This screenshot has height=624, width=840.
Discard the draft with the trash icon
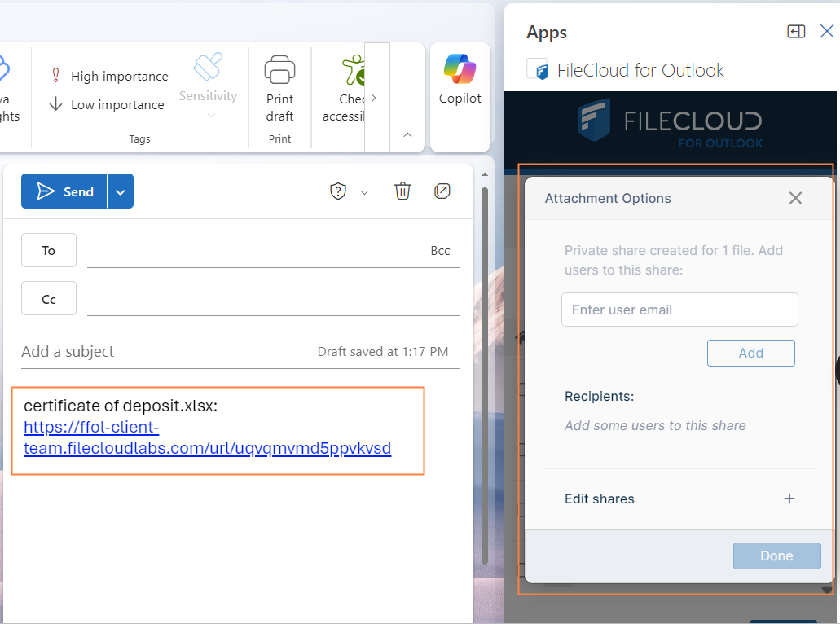402,191
